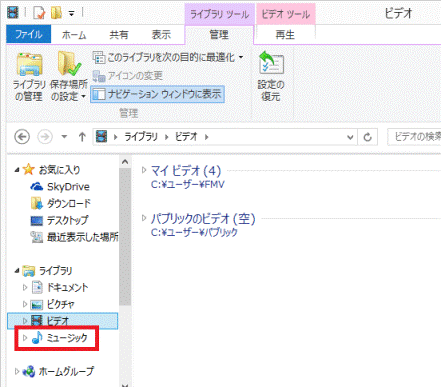Open the address bar history dropdown

point(350,137)
